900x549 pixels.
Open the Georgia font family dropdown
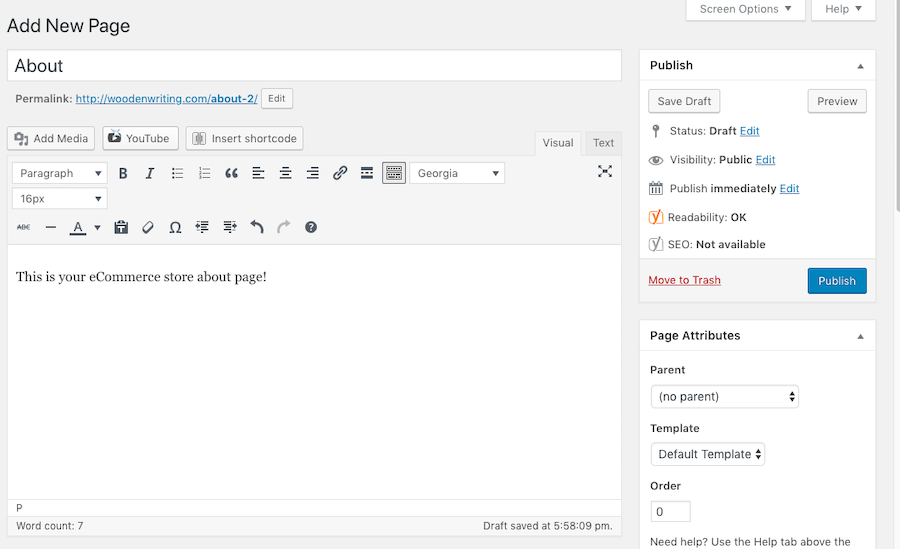click(x=457, y=173)
